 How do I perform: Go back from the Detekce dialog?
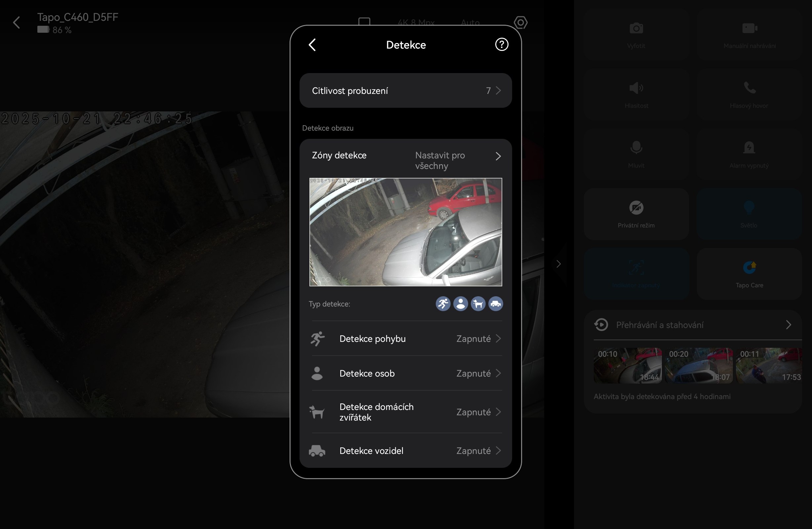(312, 45)
